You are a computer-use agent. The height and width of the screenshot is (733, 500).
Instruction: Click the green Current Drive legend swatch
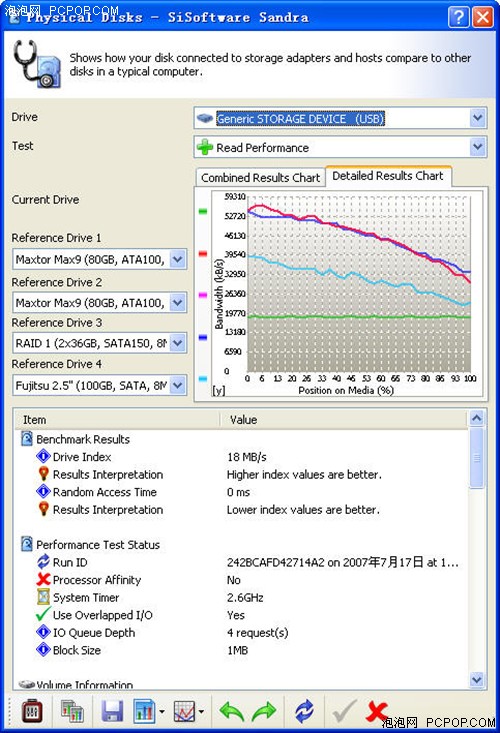pos(202,211)
